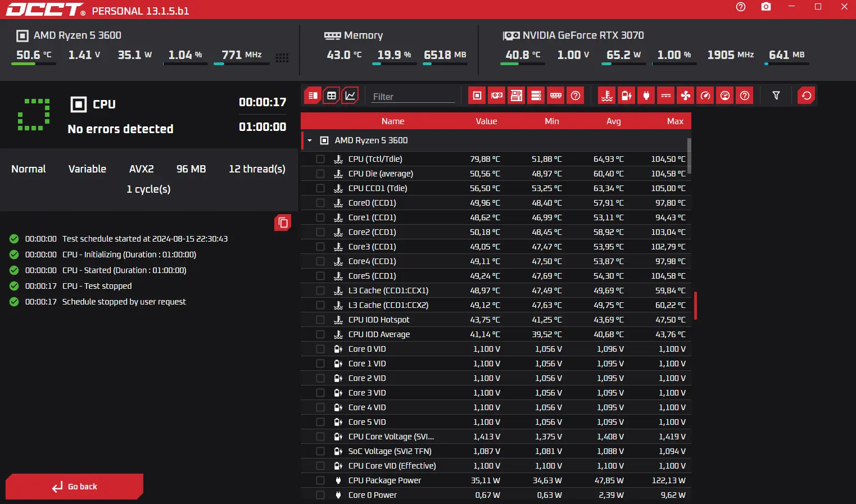Click the 12 thread(s) setting label
Screen dimensions: 856x504
[257, 169]
